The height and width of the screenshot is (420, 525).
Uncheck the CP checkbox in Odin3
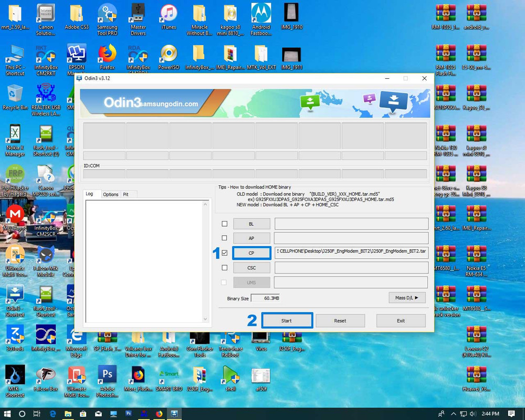(x=224, y=253)
